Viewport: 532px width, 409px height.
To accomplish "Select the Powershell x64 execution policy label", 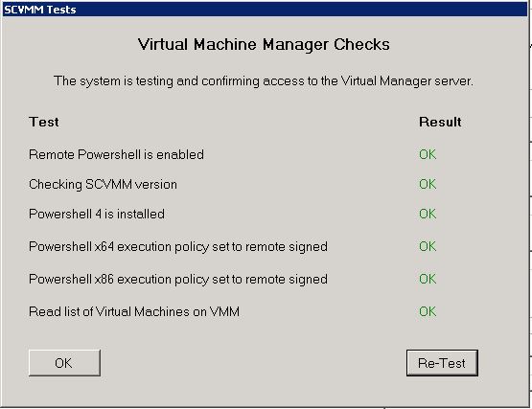I will 178,246.
